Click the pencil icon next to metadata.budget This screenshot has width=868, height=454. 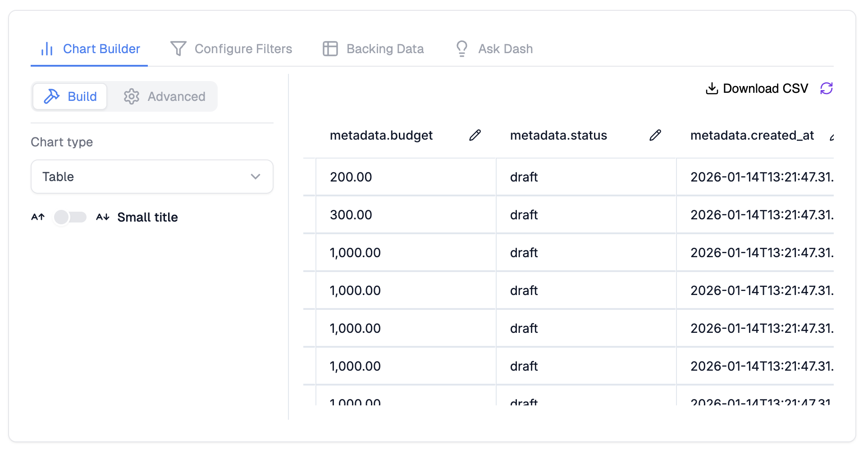(475, 135)
